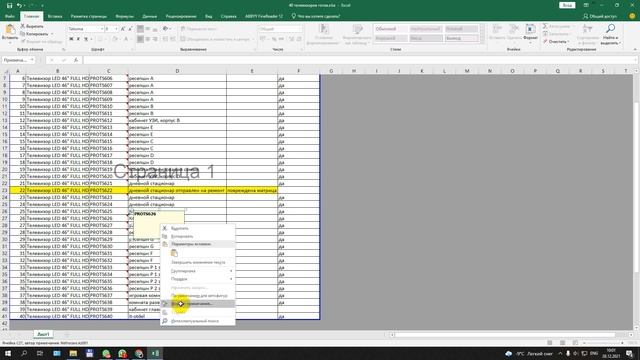
Task: Switch to Normal view in the status bar
Action: point(549,343)
